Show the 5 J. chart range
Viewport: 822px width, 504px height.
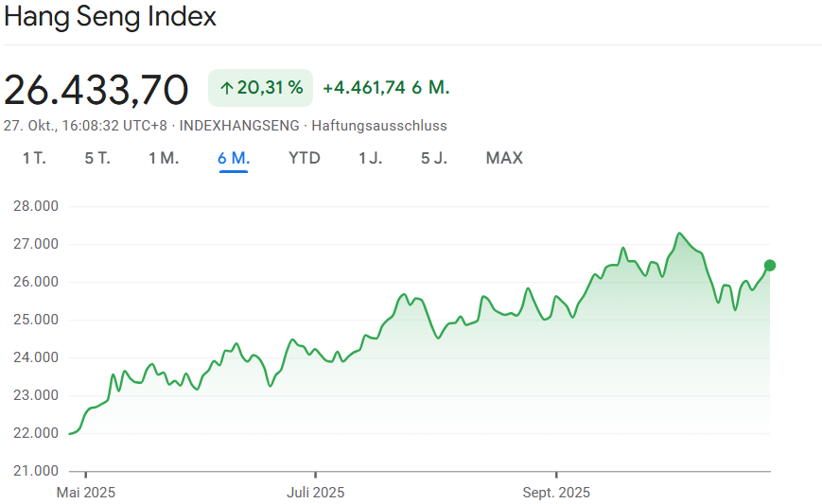434,158
